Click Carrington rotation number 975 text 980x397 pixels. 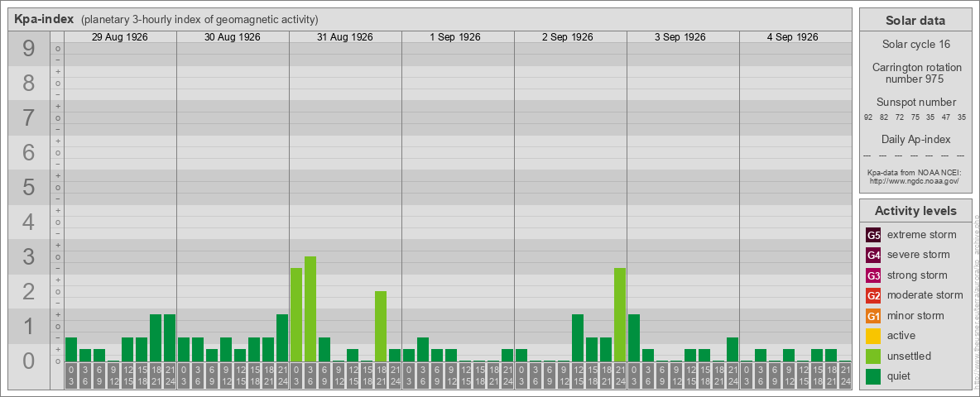(x=915, y=73)
